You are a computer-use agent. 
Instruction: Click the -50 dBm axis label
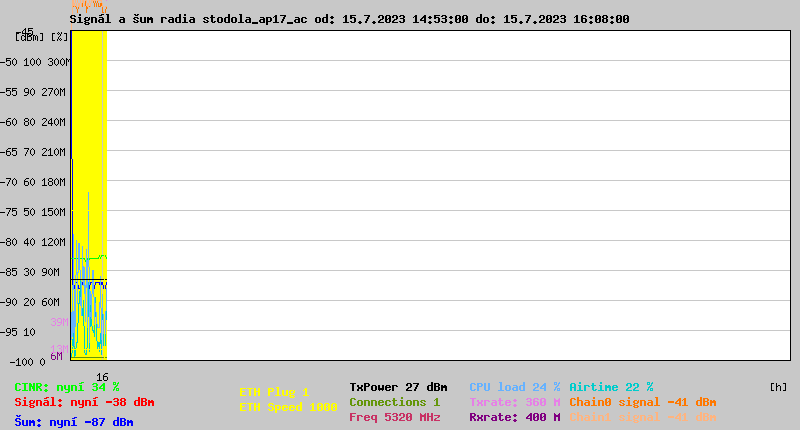click(9, 62)
